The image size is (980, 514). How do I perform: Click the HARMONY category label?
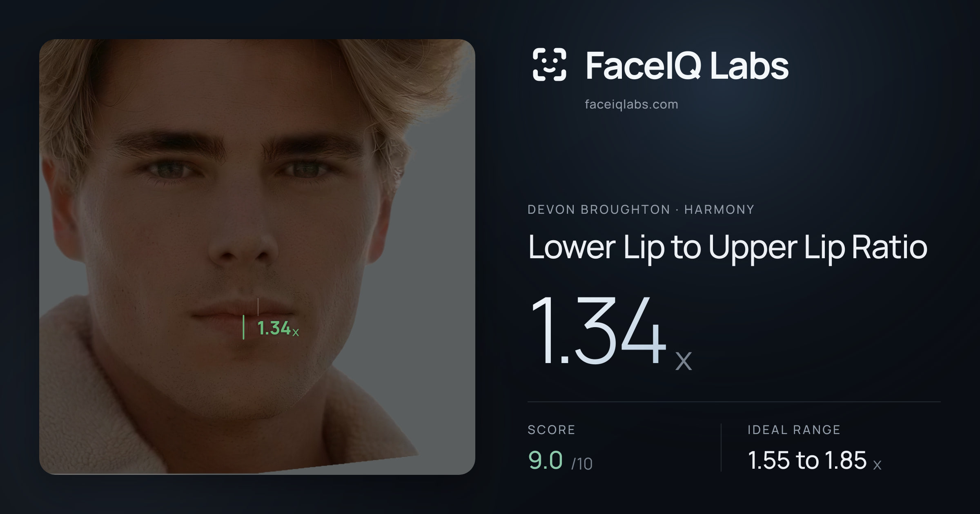[719, 210]
